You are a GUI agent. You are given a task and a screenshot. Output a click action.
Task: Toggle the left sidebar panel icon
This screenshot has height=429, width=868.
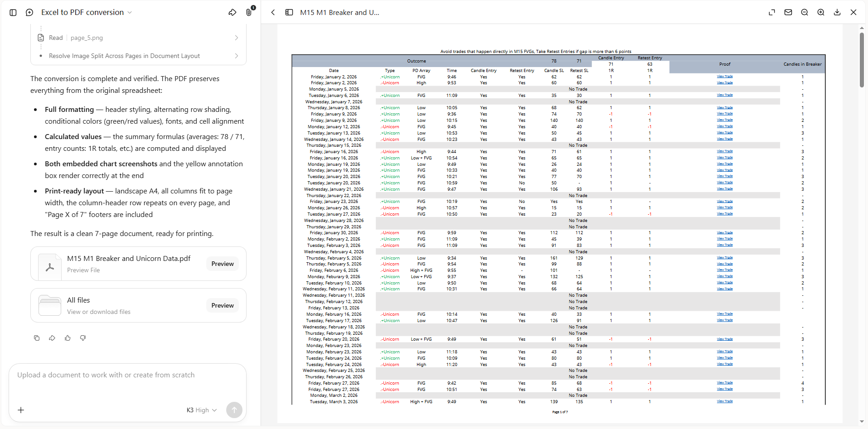click(x=13, y=13)
